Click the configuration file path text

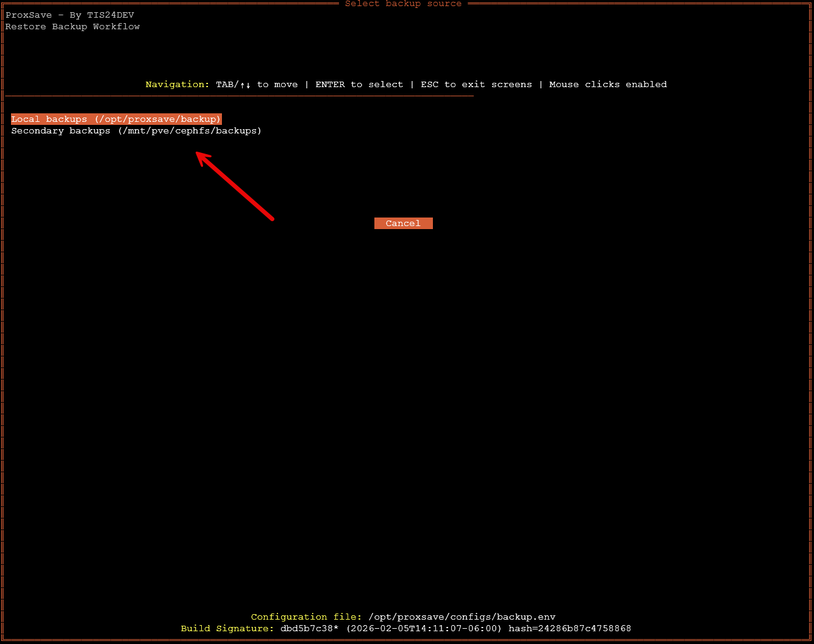pyautogui.click(x=462, y=617)
